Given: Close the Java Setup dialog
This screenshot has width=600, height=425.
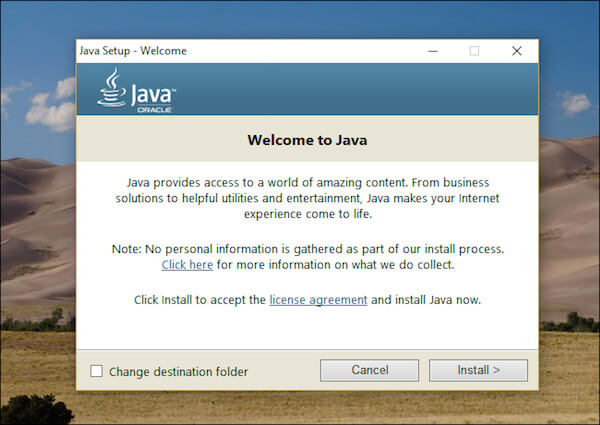Looking at the screenshot, I should click(517, 51).
